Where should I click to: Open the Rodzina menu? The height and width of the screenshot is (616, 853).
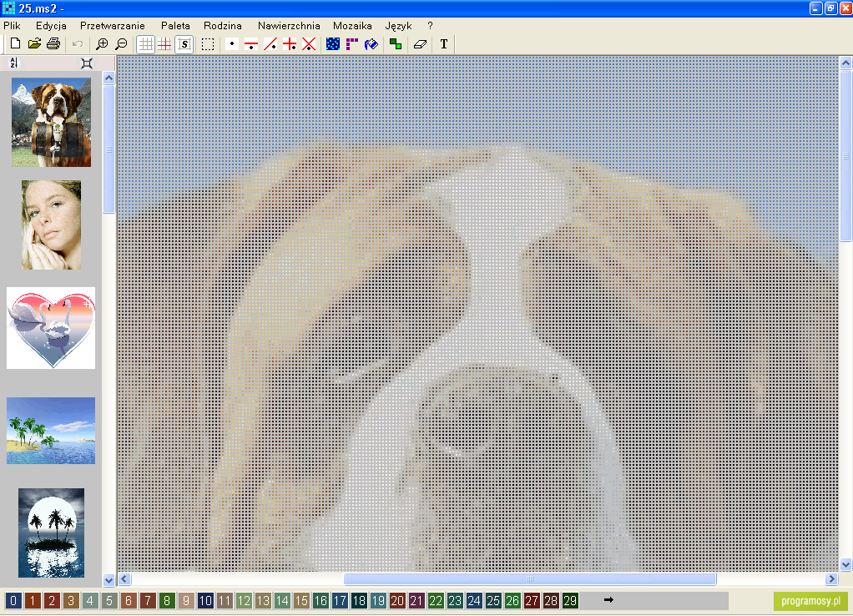point(223,26)
